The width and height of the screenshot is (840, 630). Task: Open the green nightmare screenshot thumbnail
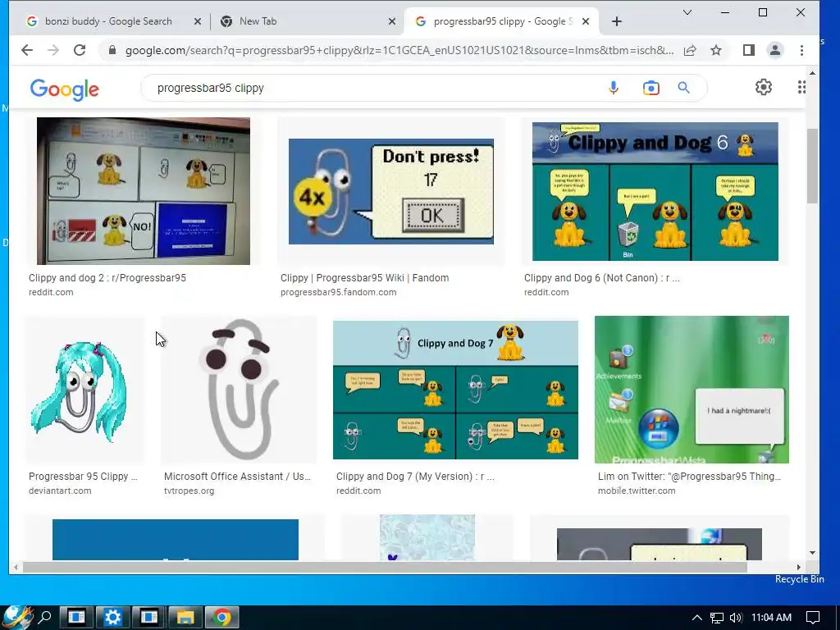pyautogui.click(x=692, y=390)
